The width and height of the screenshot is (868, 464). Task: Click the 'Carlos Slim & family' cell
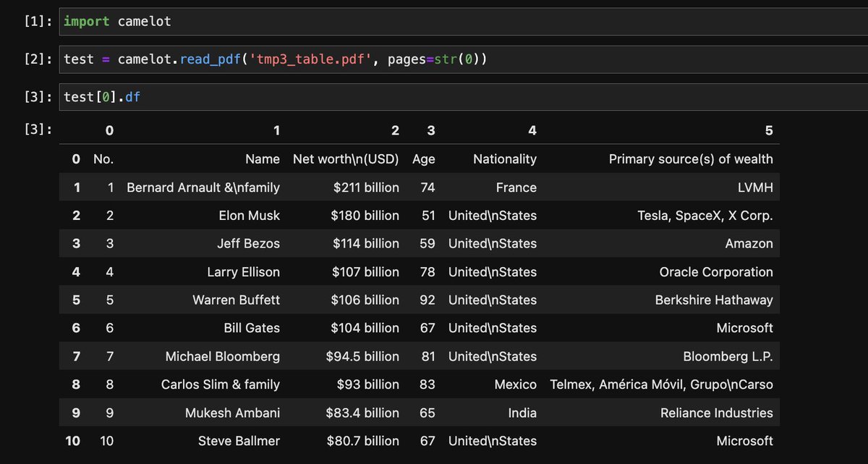pyautogui.click(x=221, y=384)
